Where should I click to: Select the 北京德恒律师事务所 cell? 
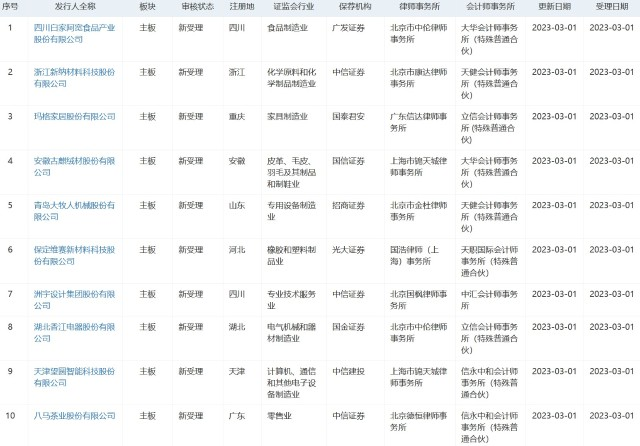pyautogui.click(x=419, y=422)
